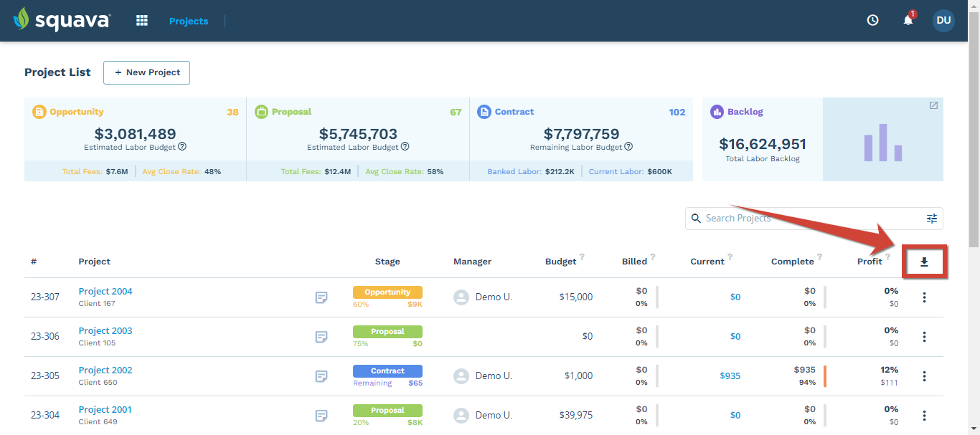Screen dimensions: 980x435
Task: Select the Projects navigation item
Action: 188,21
